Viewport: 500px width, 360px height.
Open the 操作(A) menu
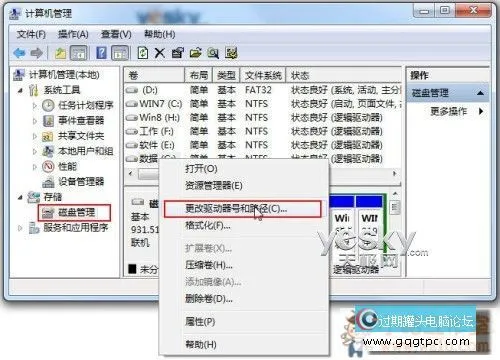tap(73, 34)
